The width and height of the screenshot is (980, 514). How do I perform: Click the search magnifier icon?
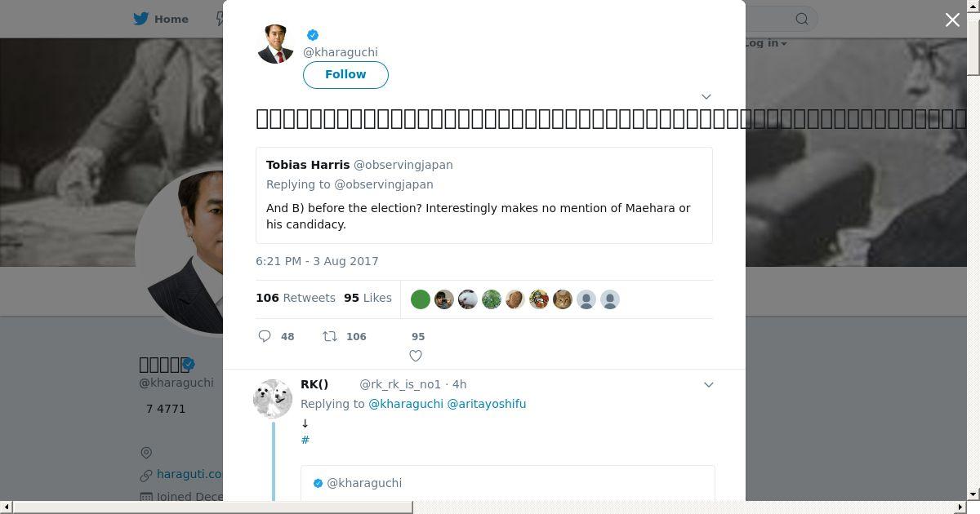(x=802, y=19)
